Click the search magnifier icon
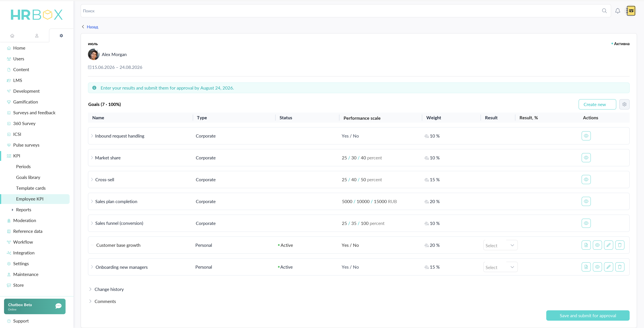The width and height of the screenshot is (644, 328). click(604, 11)
